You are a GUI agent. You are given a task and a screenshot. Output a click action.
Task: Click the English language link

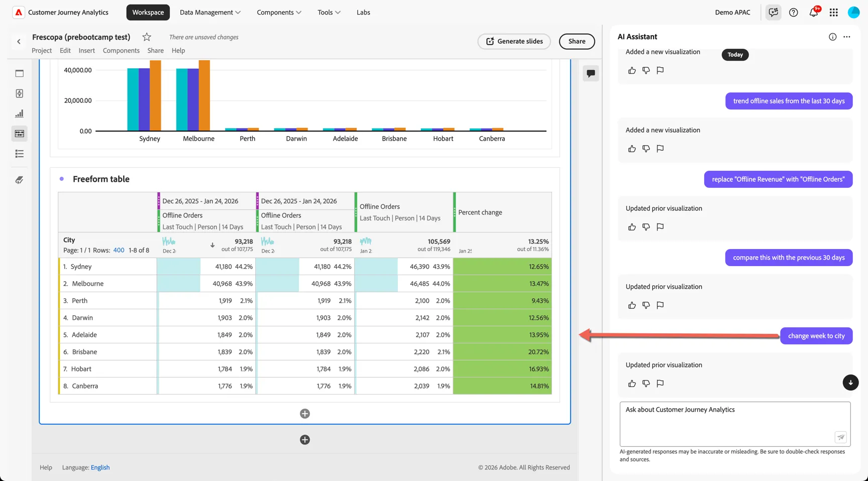click(100, 467)
